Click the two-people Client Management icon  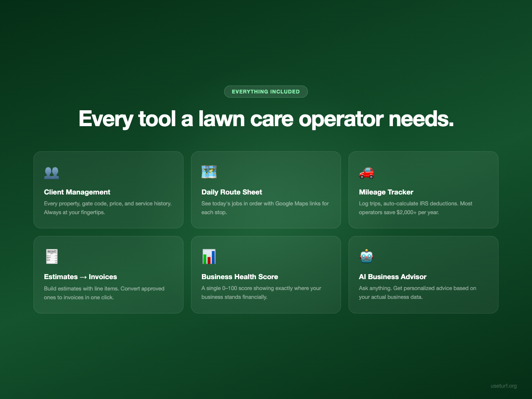[x=52, y=172]
